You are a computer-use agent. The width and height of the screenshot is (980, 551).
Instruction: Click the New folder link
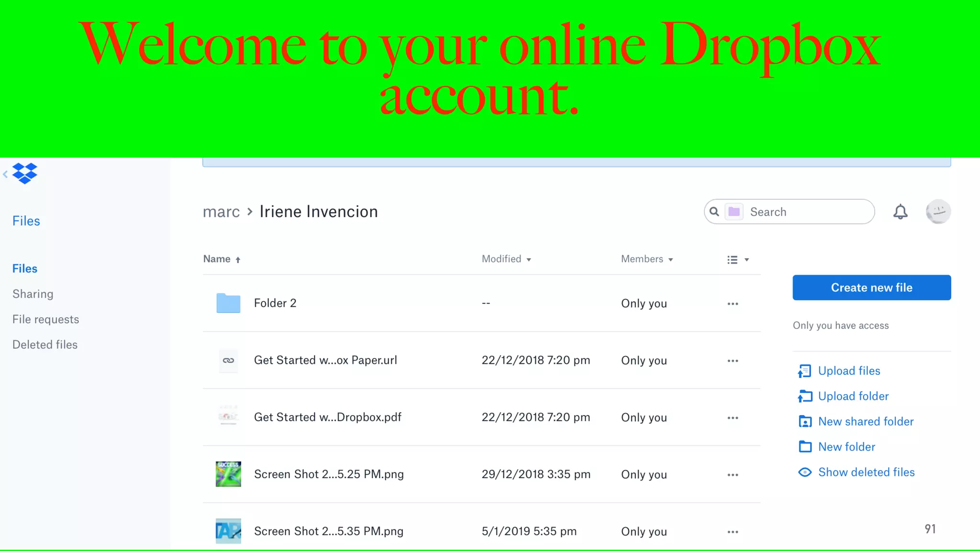[x=846, y=447]
